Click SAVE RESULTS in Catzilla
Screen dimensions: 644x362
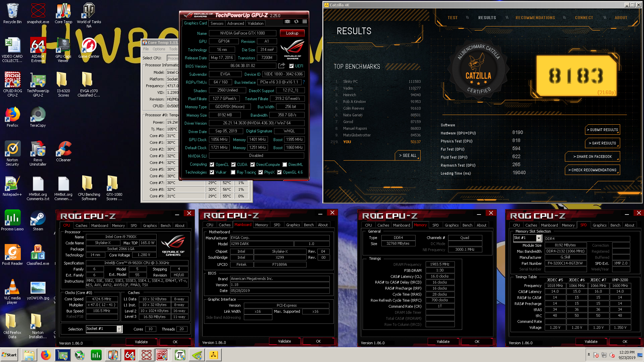click(x=602, y=143)
